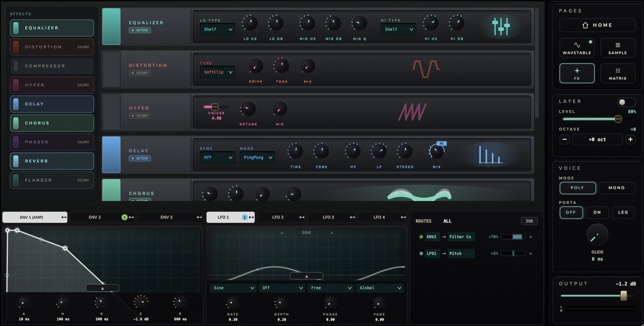The image size is (644, 326).
Task: Select Reverb in the effects list
Action: tap(52, 161)
